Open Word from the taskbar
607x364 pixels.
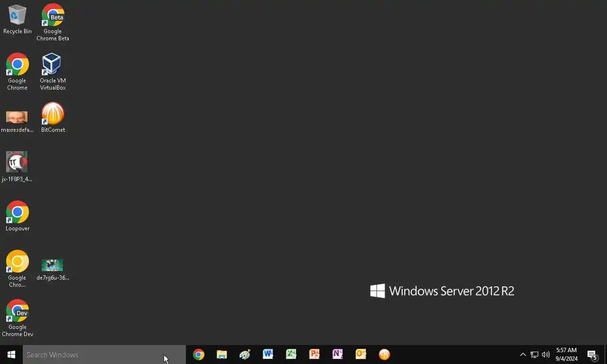coord(268,355)
